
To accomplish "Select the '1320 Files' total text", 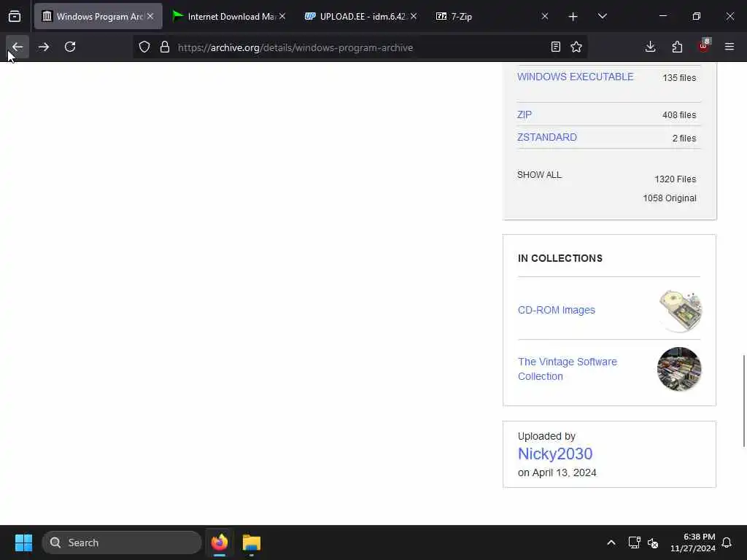I will (675, 179).
